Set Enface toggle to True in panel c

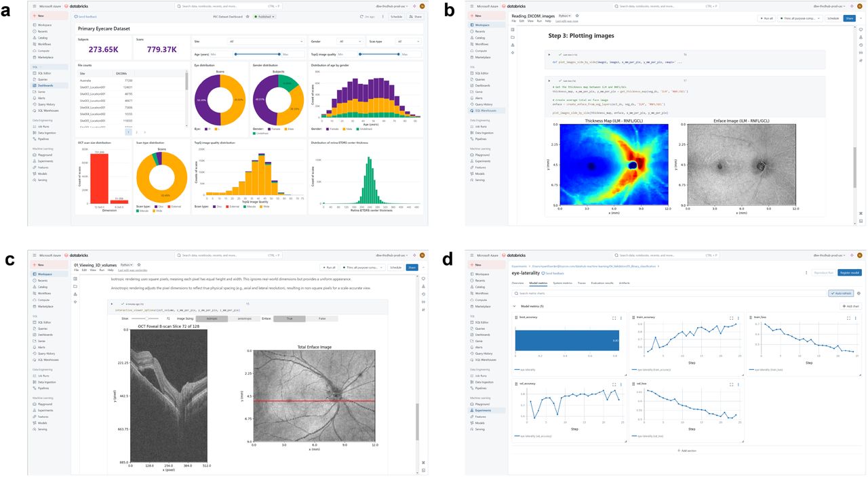point(289,318)
